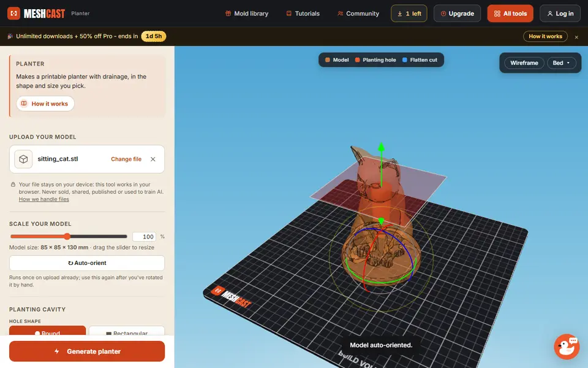
Task: Click the MeshCast logo icon
Action: coord(14,13)
